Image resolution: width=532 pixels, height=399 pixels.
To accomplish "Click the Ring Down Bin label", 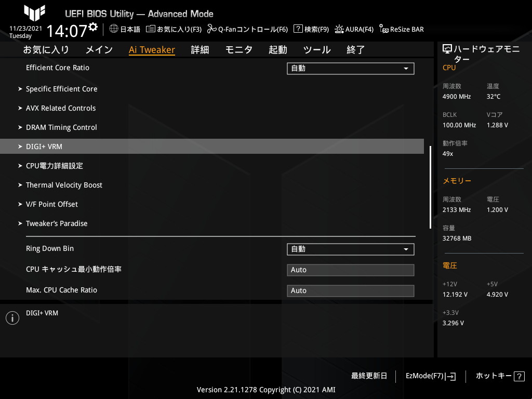I will click(x=50, y=249).
